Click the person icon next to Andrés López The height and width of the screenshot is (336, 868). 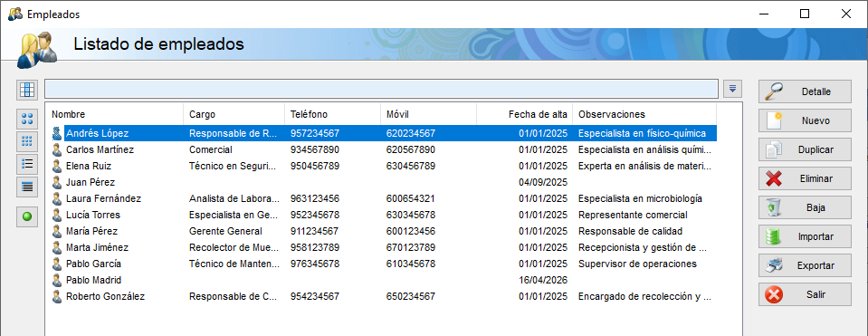[56, 133]
